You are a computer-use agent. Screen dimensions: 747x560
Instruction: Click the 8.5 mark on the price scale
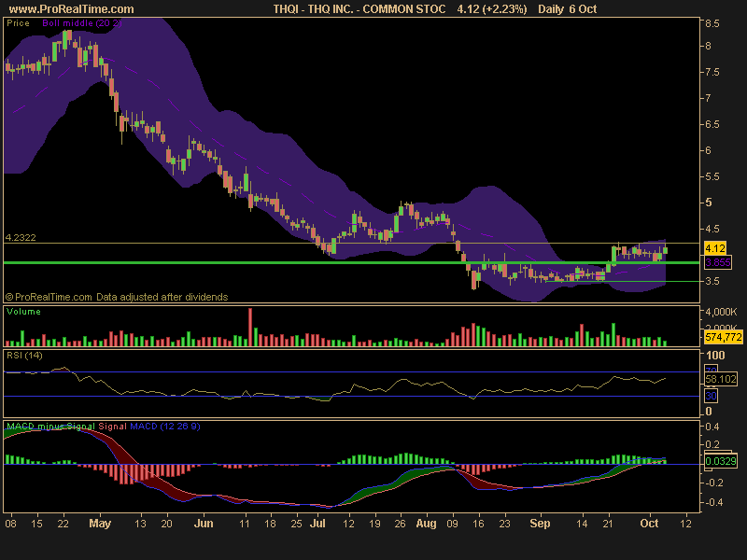click(x=712, y=23)
